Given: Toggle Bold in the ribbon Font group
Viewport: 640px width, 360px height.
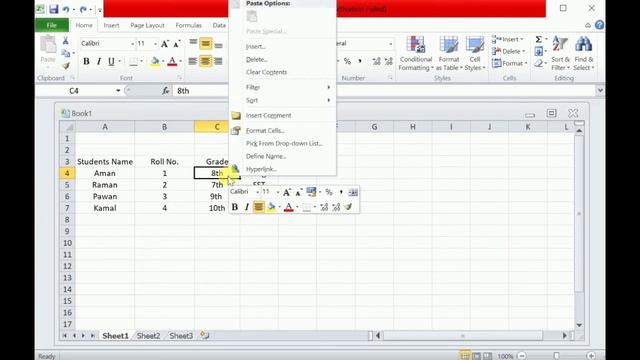Looking at the screenshot, I should 86,61.
